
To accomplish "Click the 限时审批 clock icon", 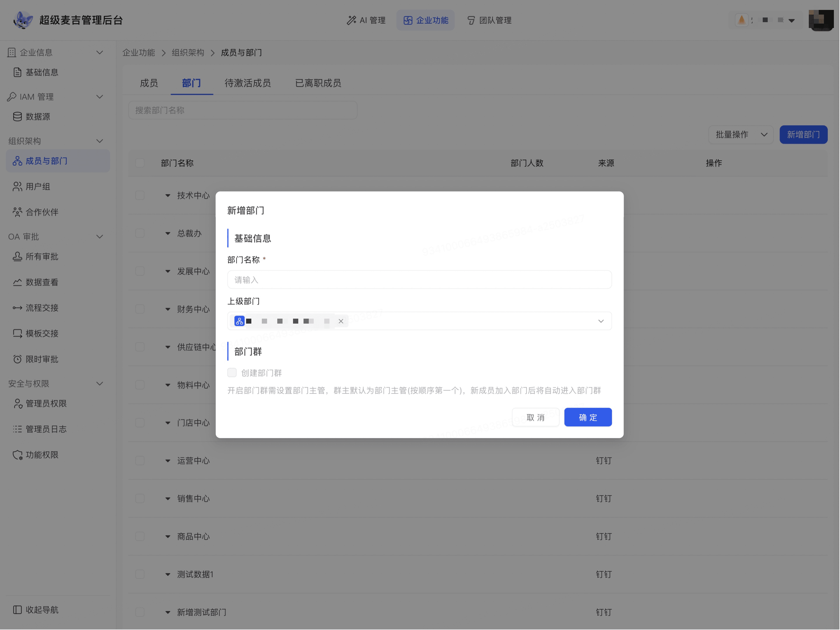I will [17, 359].
